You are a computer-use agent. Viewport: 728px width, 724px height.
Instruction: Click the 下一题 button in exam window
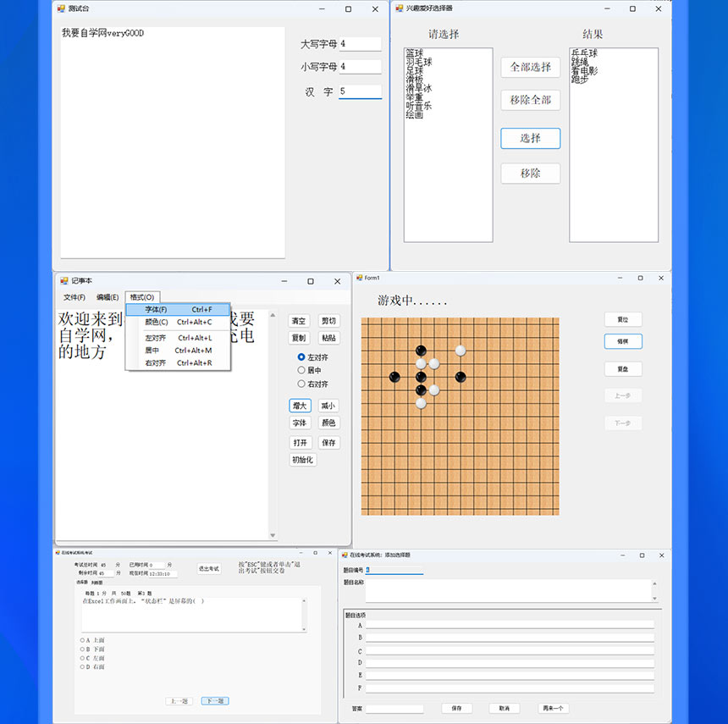coord(215,701)
